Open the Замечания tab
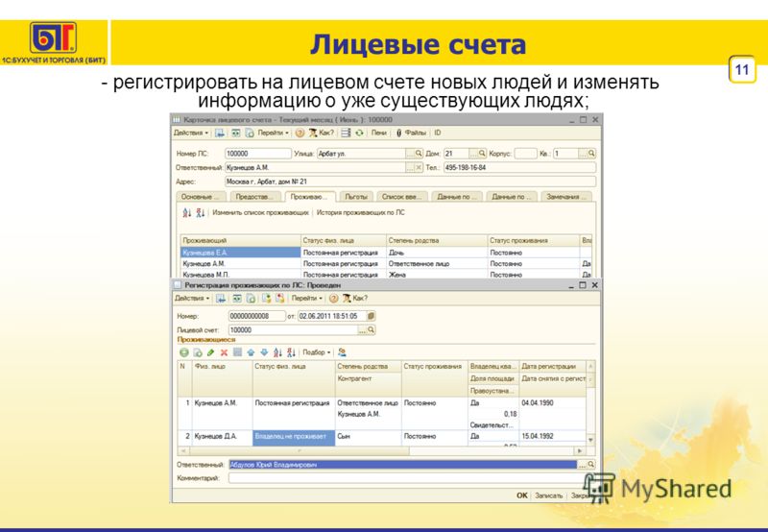 565,197
